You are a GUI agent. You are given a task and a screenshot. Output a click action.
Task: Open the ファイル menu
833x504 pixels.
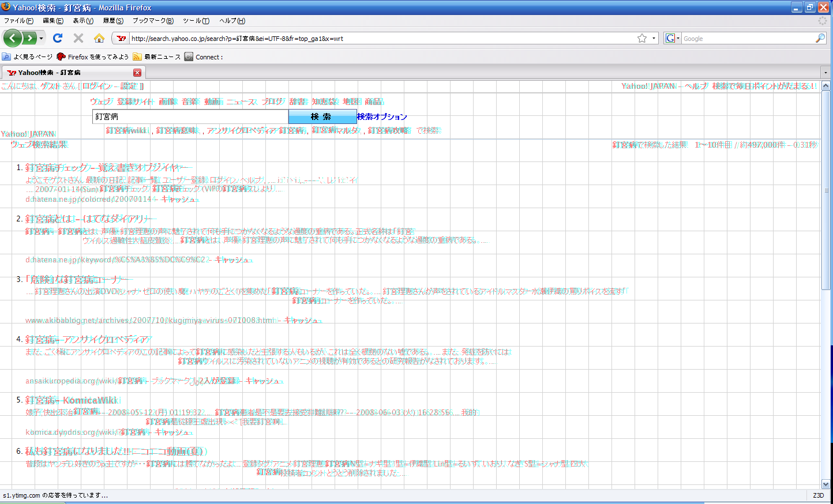pyautogui.click(x=18, y=21)
